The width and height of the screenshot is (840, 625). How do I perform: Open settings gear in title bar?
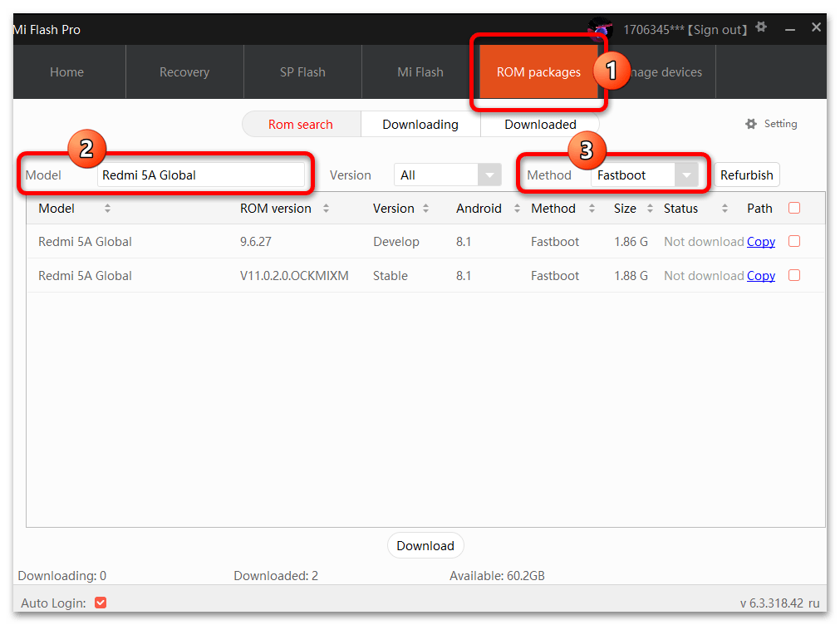761,28
